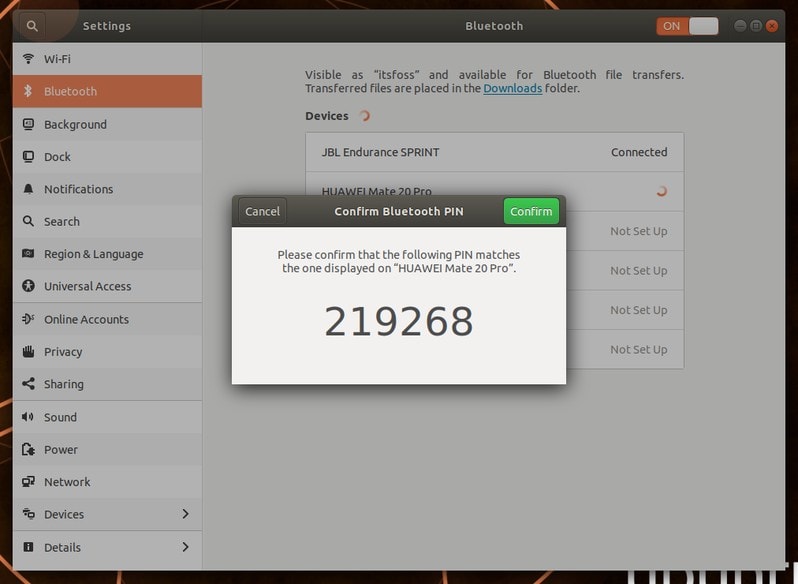Image resolution: width=798 pixels, height=584 pixels.
Task: Open Dock settings panel
Action: pos(107,157)
